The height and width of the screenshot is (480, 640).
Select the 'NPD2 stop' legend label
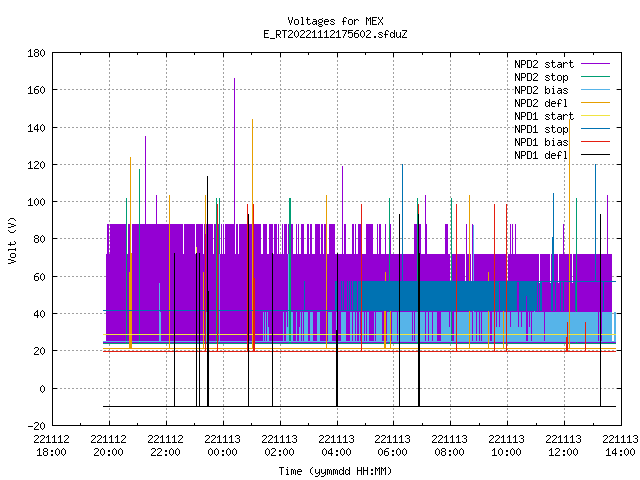pos(541,77)
